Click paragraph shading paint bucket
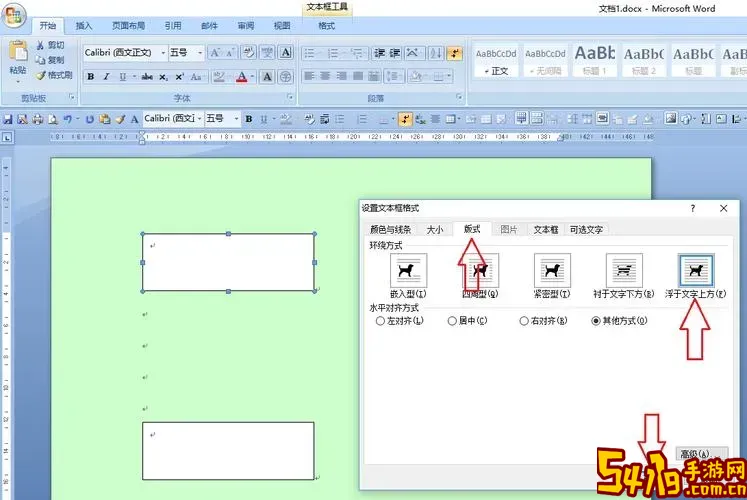 [415, 76]
